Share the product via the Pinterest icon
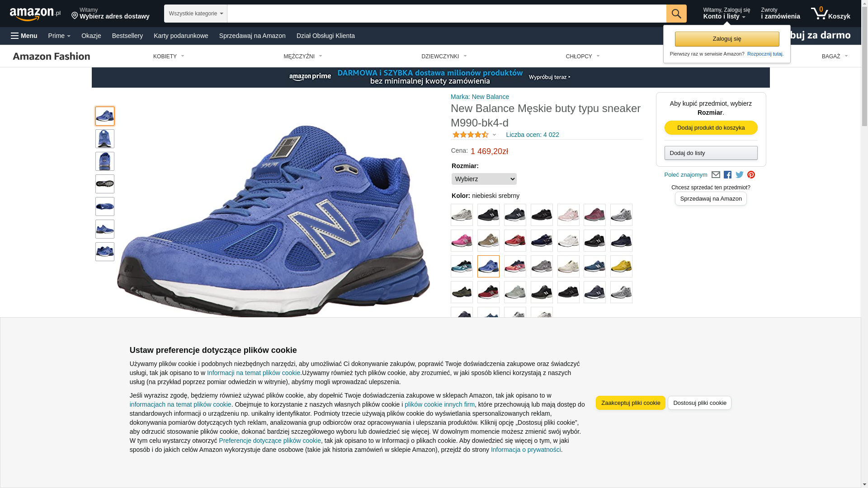The image size is (868, 488). click(751, 175)
